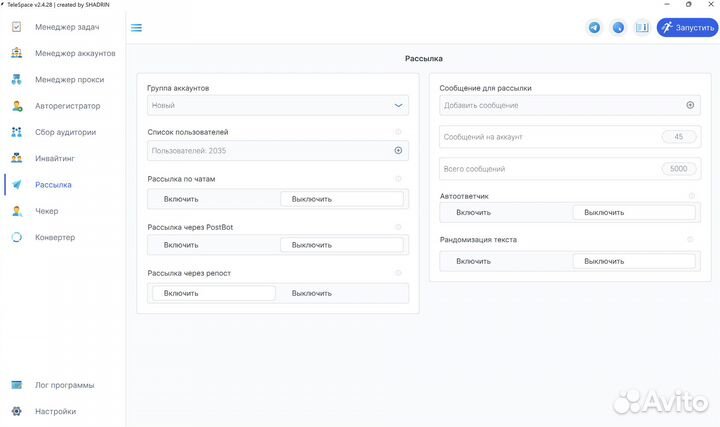Viewport: 720px width, 427px height.
Task: Click the Сообщений на аккаунт value field
Action: click(x=678, y=137)
